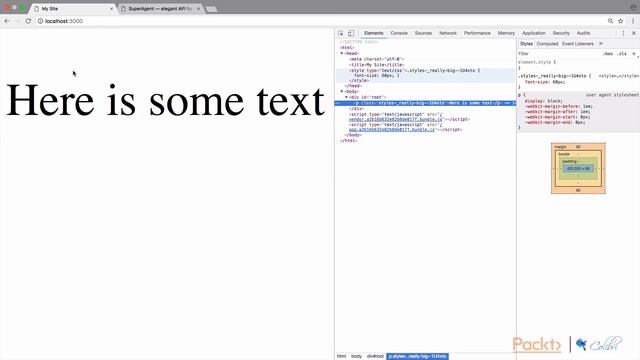The height and width of the screenshot is (360, 640).
Task: Switch to the Computed sub-tab
Action: click(547, 44)
